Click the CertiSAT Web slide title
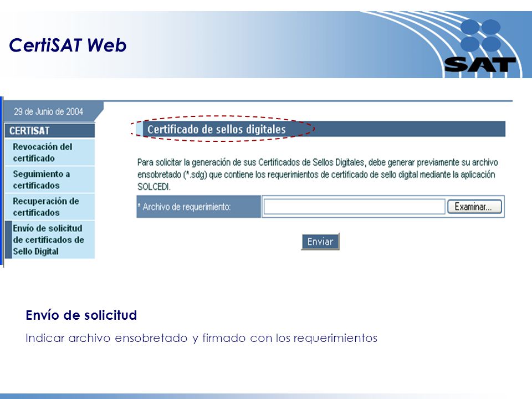 tap(68, 45)
